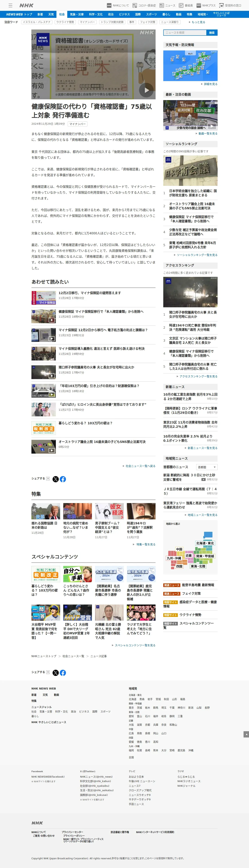Click フェイク対策 keyword tag
249x868 pixels.
(148, 22)
